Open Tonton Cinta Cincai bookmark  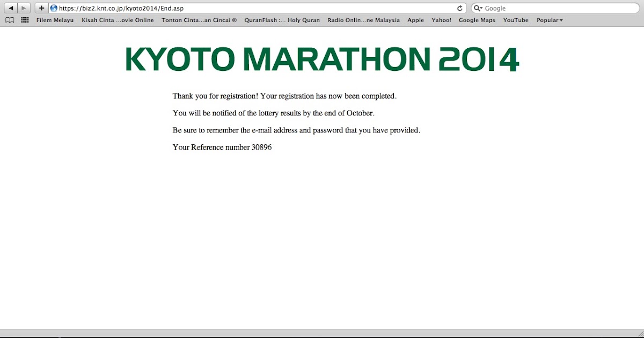[199, 20]
